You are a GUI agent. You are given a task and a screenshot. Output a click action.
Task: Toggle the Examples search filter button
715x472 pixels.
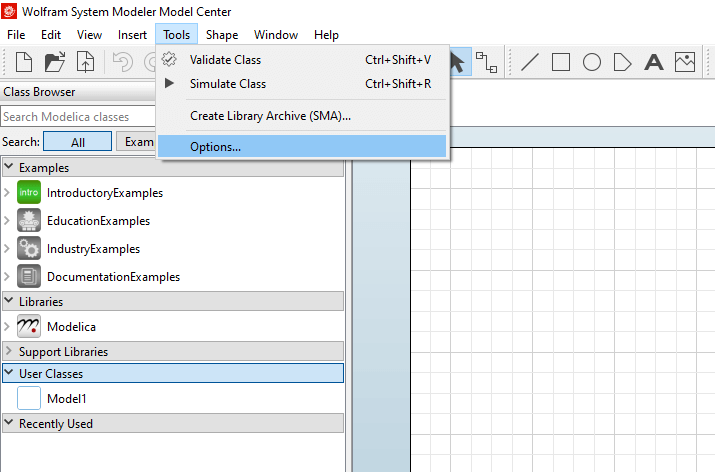[x=136, y=142]
